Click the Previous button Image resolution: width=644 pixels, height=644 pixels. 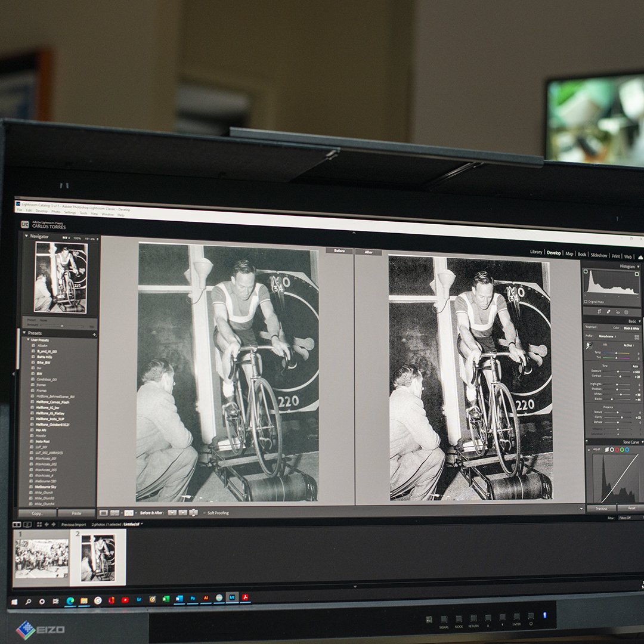pos(601,509)
